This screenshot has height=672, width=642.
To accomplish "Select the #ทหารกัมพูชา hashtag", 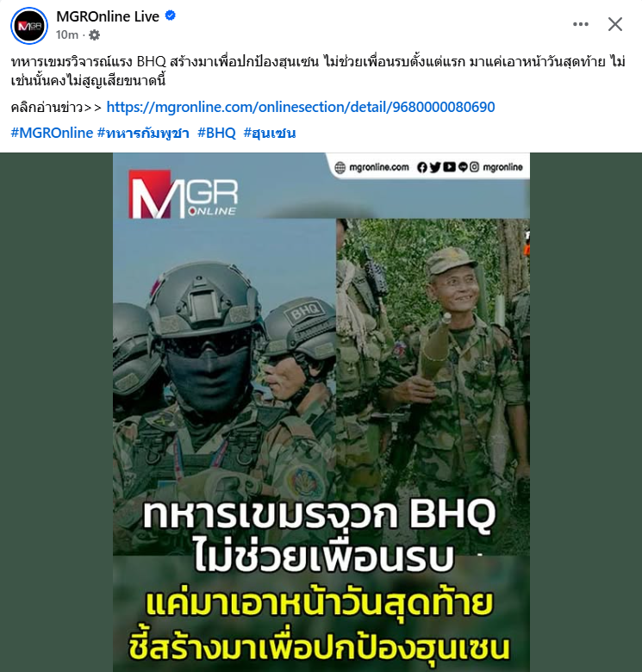I will [143, 133].
